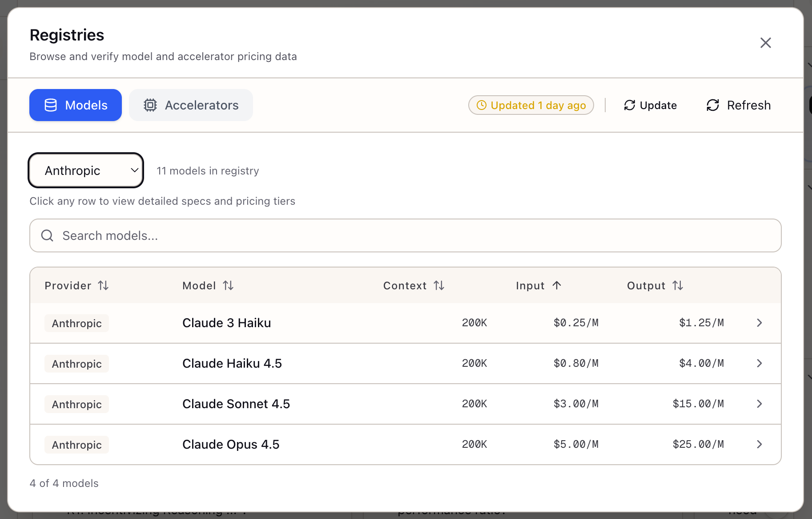Toggle Model column sorting
The width and height of the screenshot is (812, 519).
point(229,285)
